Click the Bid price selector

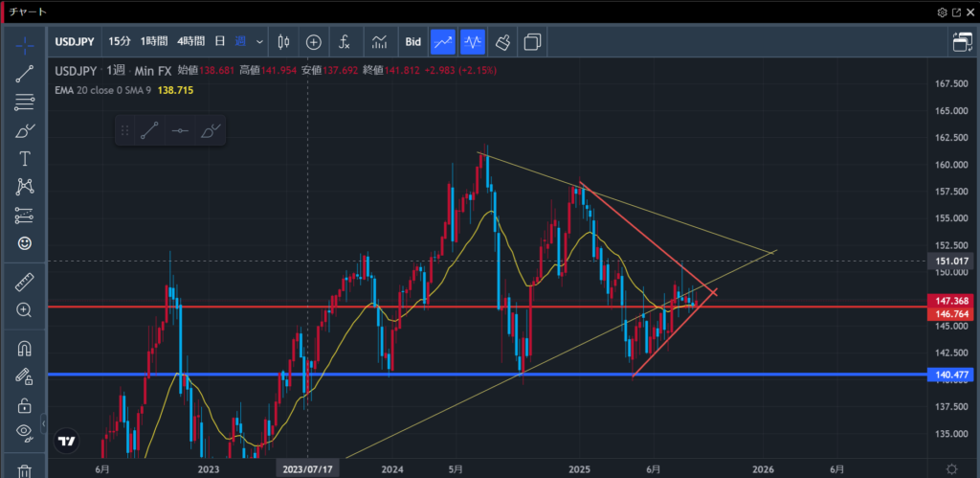tap(413, 42)
